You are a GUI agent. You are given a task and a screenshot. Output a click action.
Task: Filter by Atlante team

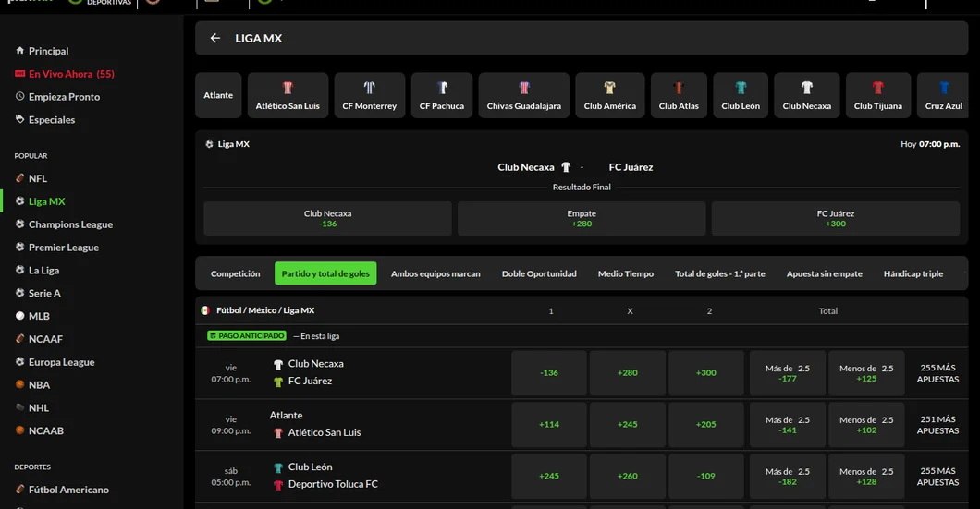[218, 95]
